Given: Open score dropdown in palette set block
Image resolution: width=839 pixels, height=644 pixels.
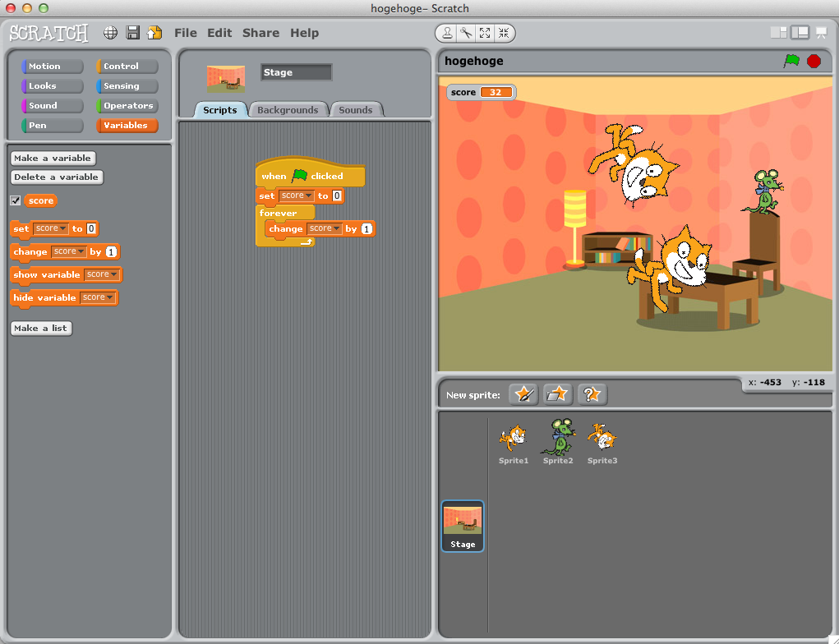Looking at the screenshot, I should [51, 228].
